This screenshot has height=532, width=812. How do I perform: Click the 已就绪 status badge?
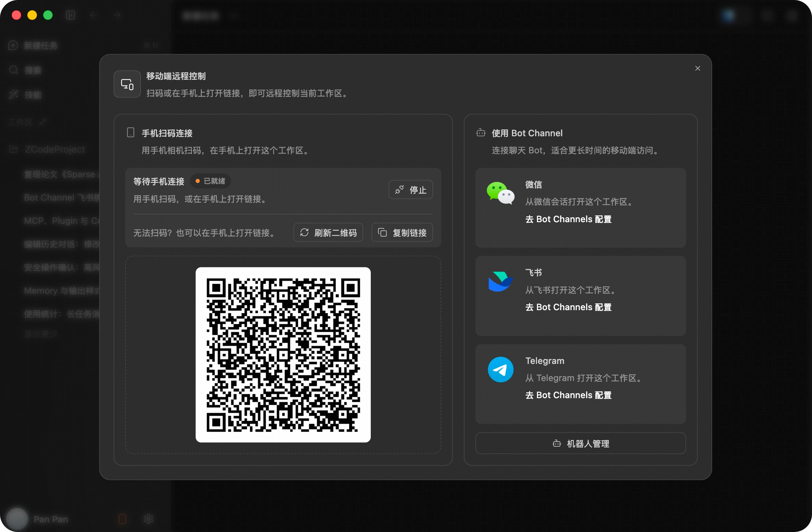pyautogui.click(x=210, y=181)
